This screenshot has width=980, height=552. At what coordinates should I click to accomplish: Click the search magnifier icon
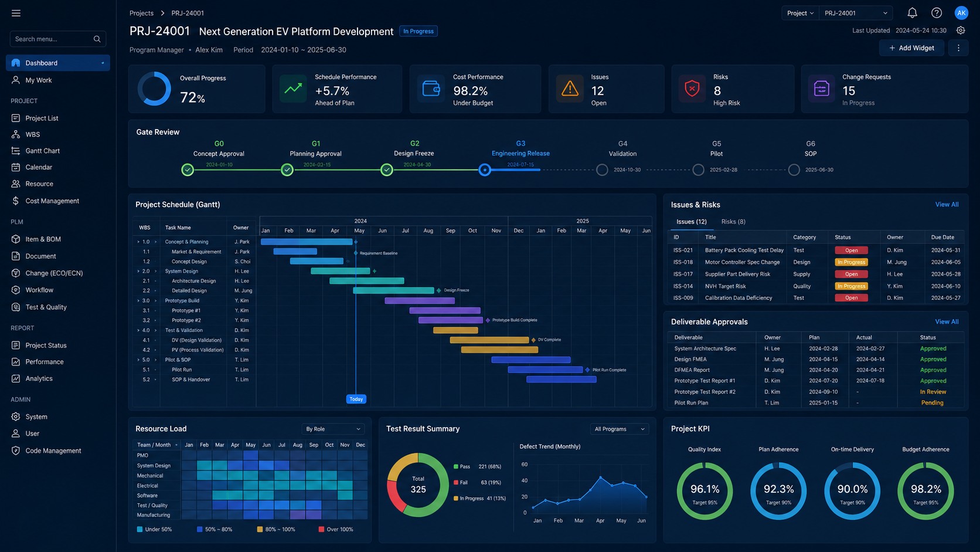tap(97, 39)
